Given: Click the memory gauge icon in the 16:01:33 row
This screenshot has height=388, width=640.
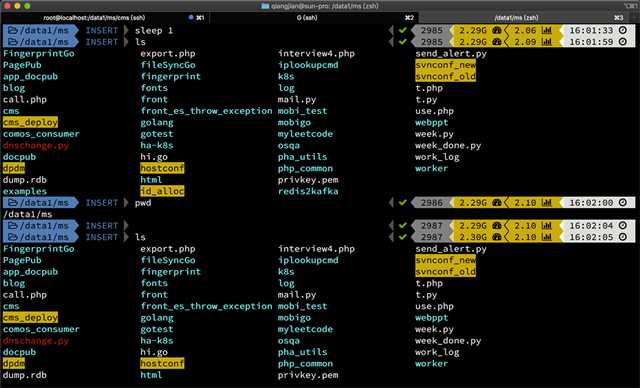Looking at the screenshot, I should (497, 30).
